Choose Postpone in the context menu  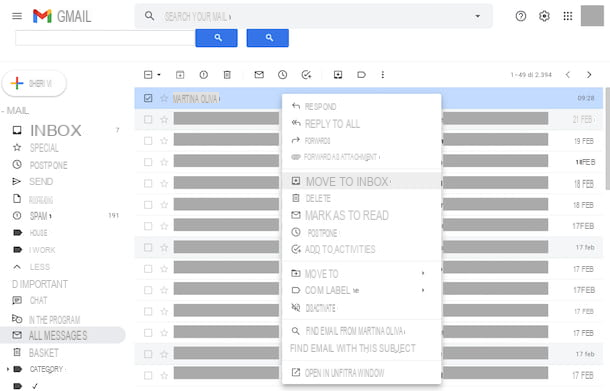(362, 233)
